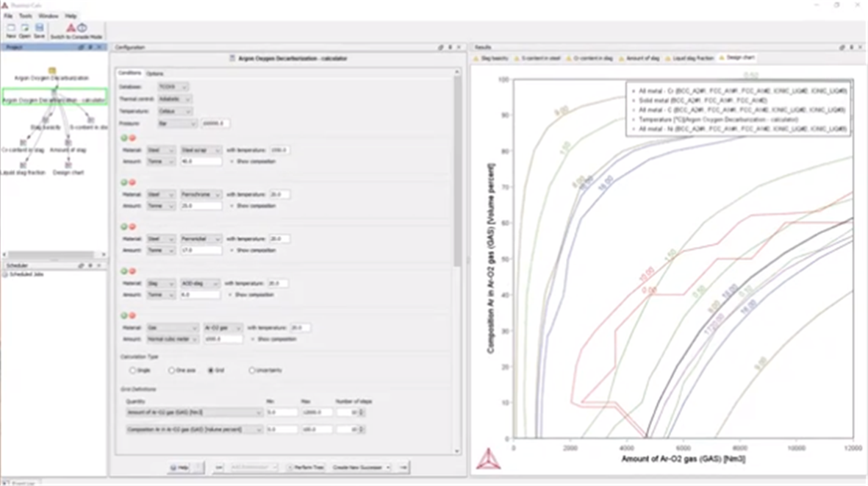Image resolution: width=868 pixels, height=486 pixels.
Task: Open the Database dropdown
Action: point(173,87)
